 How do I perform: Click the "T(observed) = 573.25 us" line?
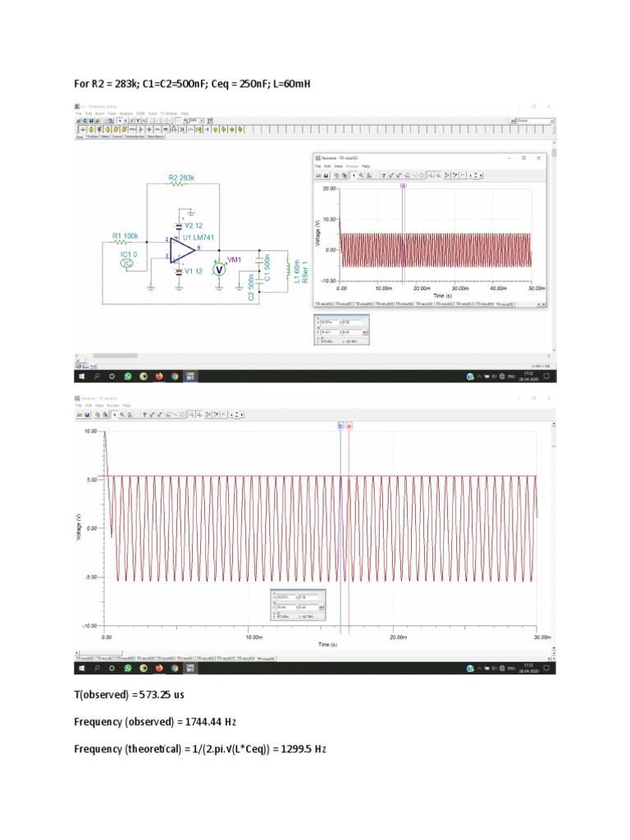click(x=129, y=694)
